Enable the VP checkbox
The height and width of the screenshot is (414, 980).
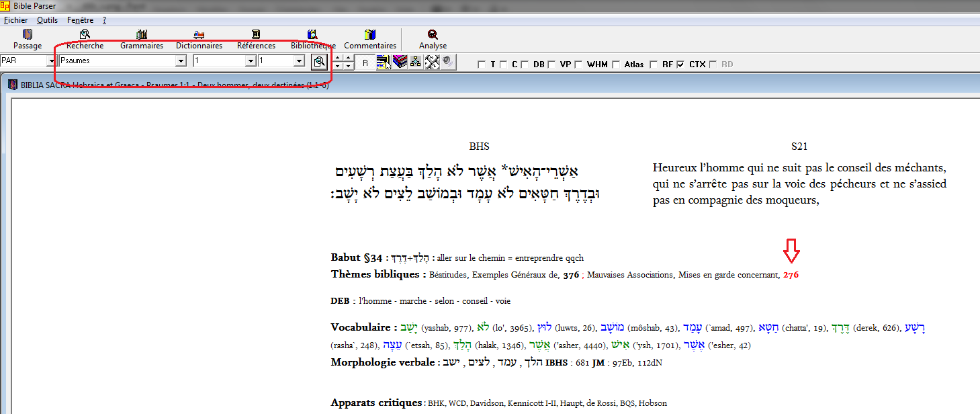pyautogui.click(x=551, y=65)
